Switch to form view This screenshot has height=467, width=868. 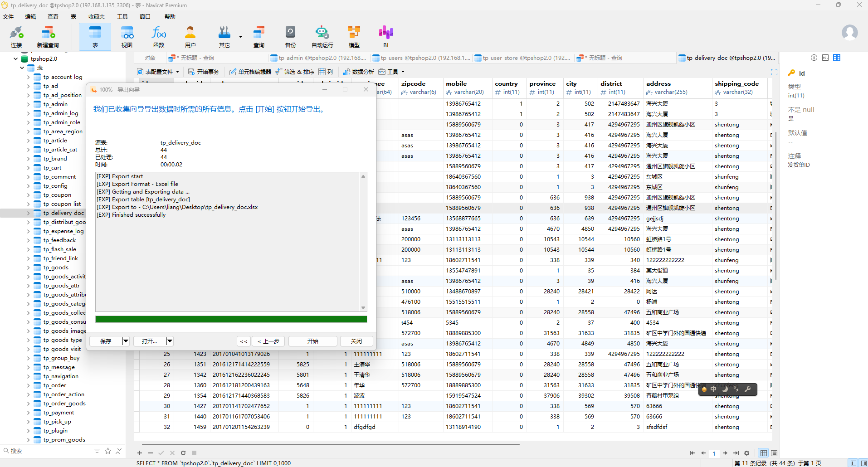click(x=774, y=453)
